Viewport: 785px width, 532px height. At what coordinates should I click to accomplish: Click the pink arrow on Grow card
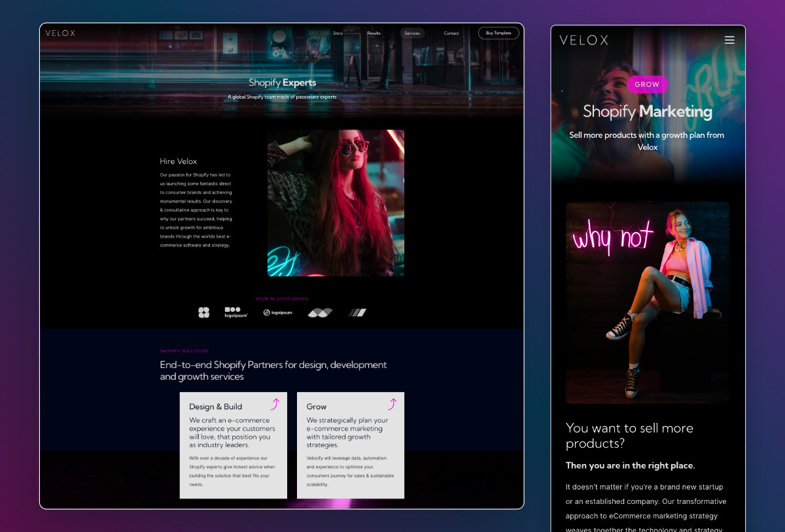pyautogui.click(x=392, y=404)
